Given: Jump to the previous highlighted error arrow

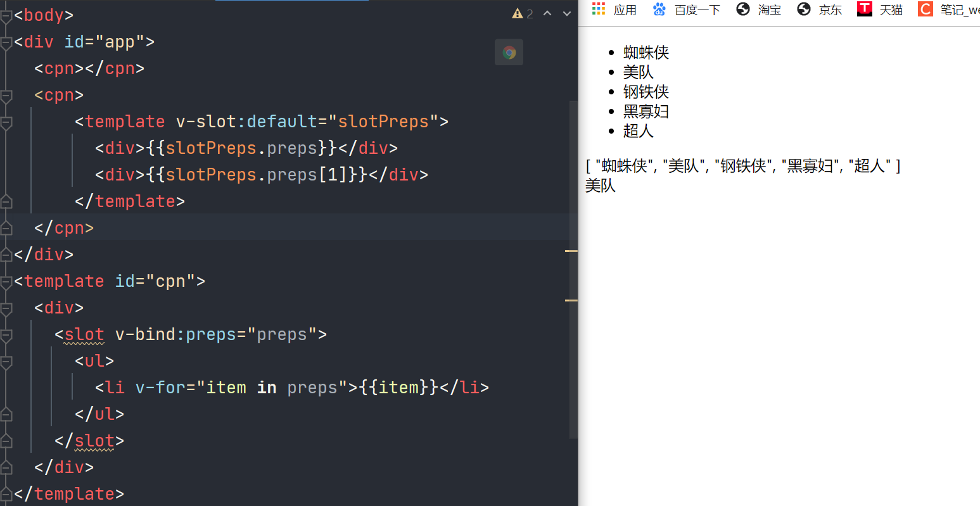Looking at the screenshot, I should tap(548, 13).
